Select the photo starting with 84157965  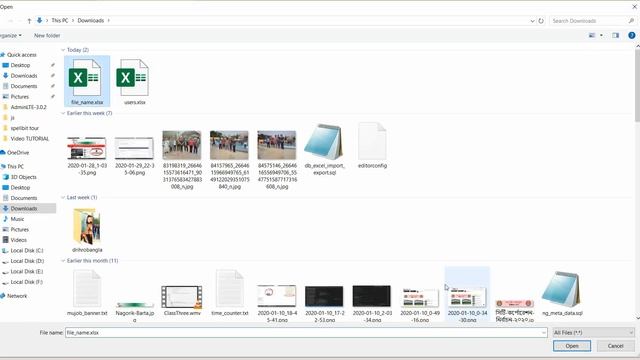[229, 160]
